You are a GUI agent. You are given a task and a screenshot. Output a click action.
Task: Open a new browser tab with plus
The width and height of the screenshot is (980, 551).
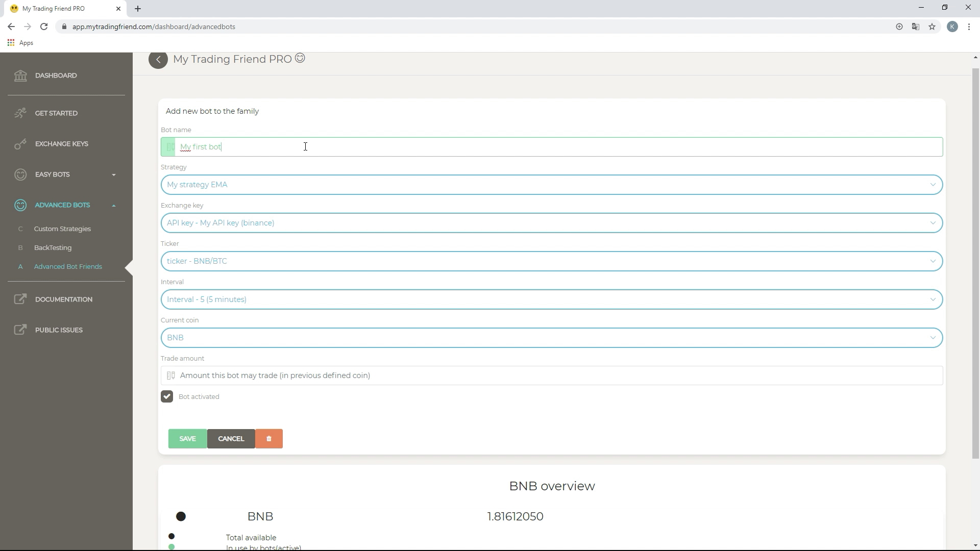pos(138,9)
